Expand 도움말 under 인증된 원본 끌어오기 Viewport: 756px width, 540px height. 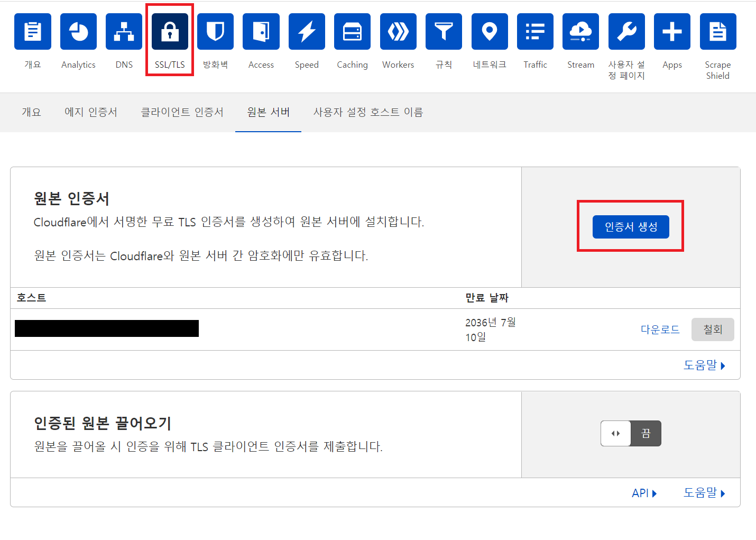tap(705, 493)
